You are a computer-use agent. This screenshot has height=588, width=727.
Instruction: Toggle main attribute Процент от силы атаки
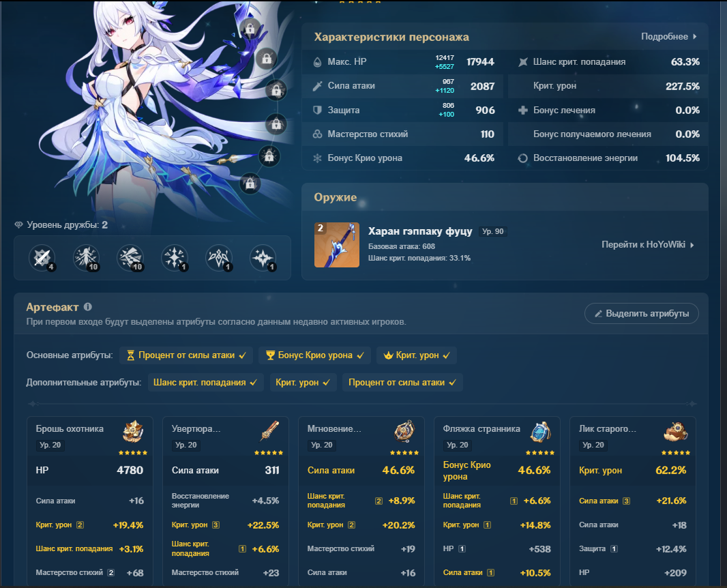click(x=186, y=355)
